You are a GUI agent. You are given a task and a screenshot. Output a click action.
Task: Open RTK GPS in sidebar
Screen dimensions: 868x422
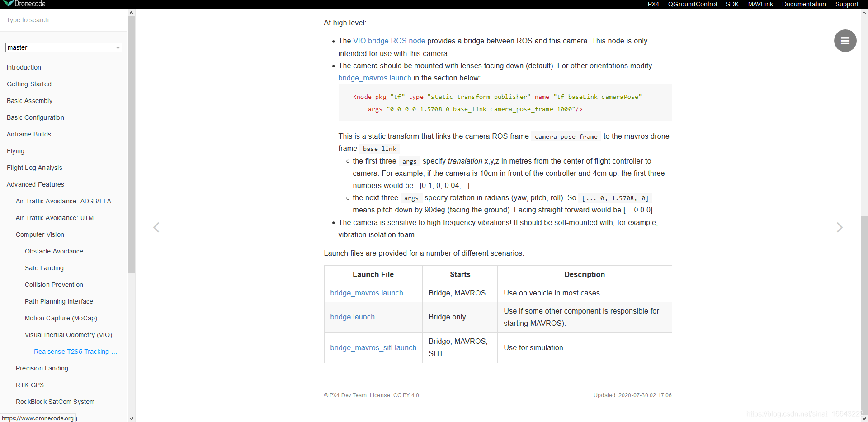tap(30, 385)
